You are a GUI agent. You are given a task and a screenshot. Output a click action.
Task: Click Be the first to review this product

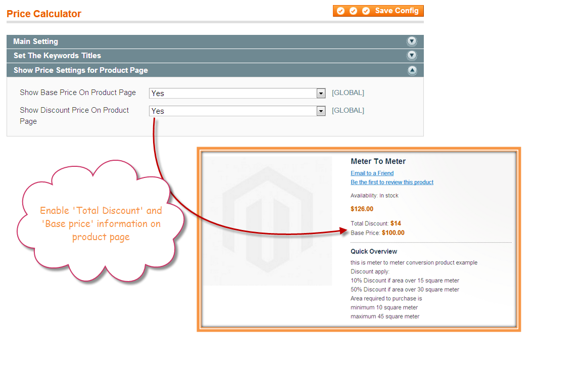(392, 182)
